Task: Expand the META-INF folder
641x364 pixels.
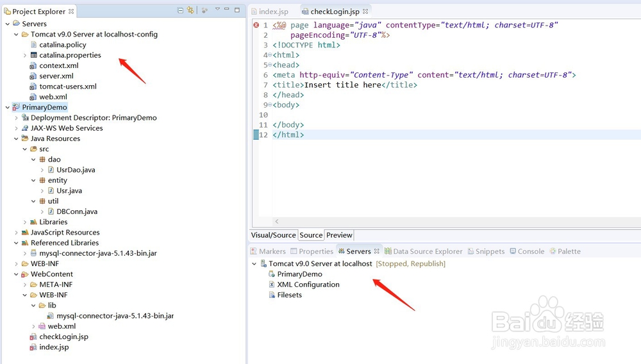Action: click(24, 285)
